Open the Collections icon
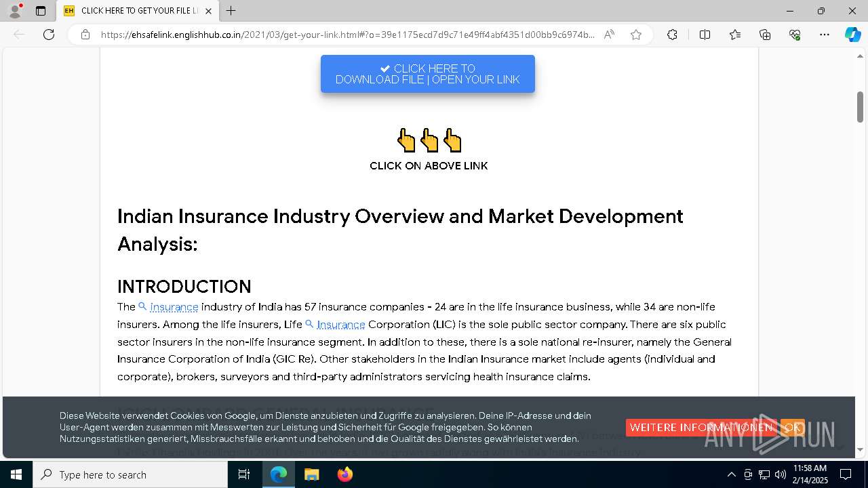 [765, 35]
